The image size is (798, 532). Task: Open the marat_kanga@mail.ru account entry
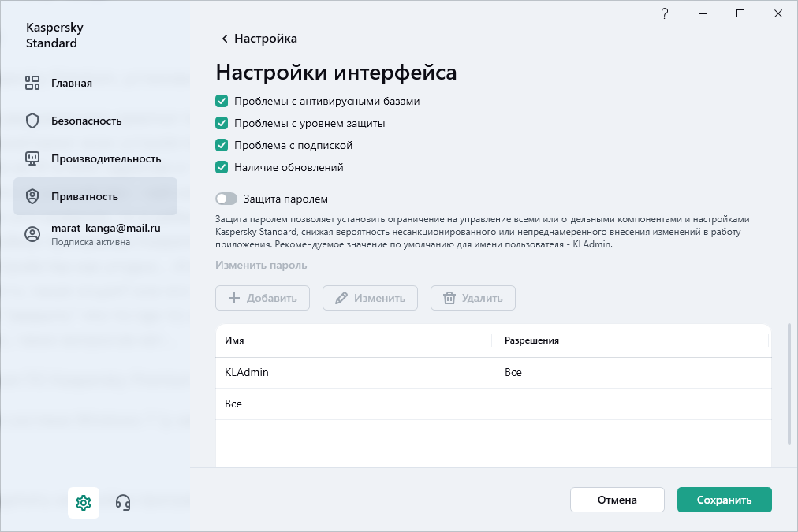click(x=95, y=234)
